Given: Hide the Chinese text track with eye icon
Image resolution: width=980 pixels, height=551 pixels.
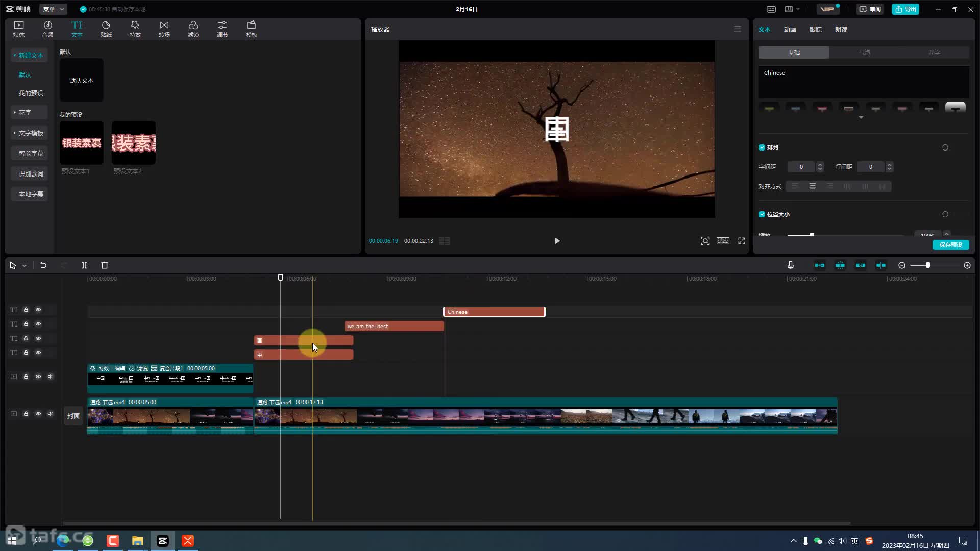Looking at the screenshot, I should [38, 310].
